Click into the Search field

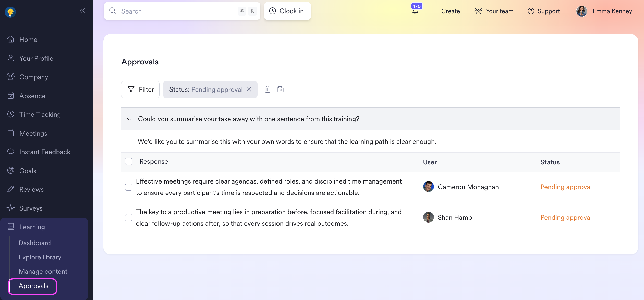[176, 11]
